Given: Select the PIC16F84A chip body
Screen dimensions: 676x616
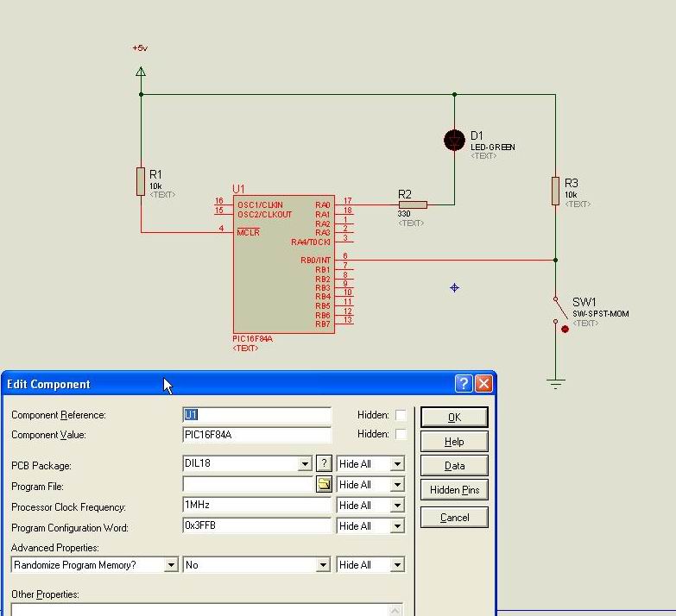Looking at the screenshot, I should [284, 264].
